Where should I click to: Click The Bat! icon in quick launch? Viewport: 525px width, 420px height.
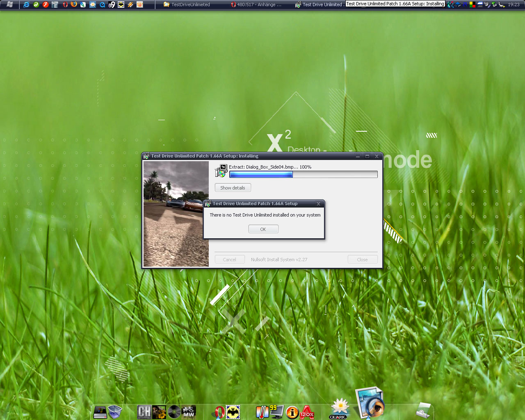click(x=121, y=5)
